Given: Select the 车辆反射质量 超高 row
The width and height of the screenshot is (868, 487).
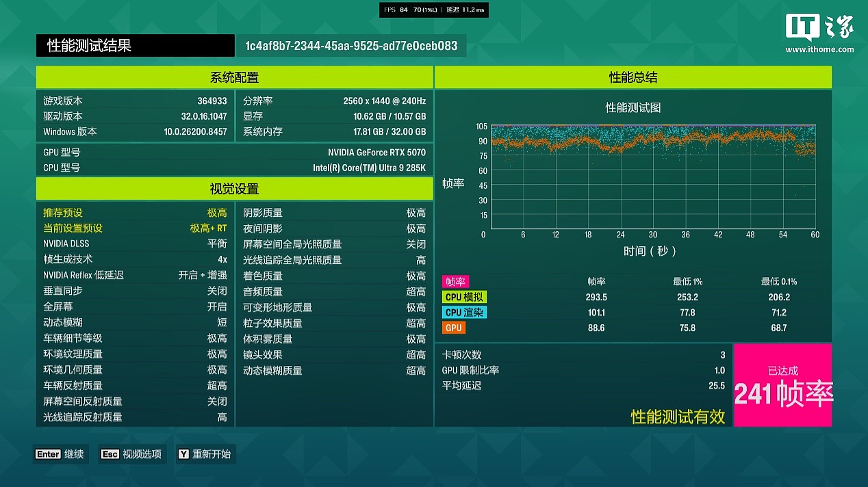Looking at the screenshot, I should point(135,386).
